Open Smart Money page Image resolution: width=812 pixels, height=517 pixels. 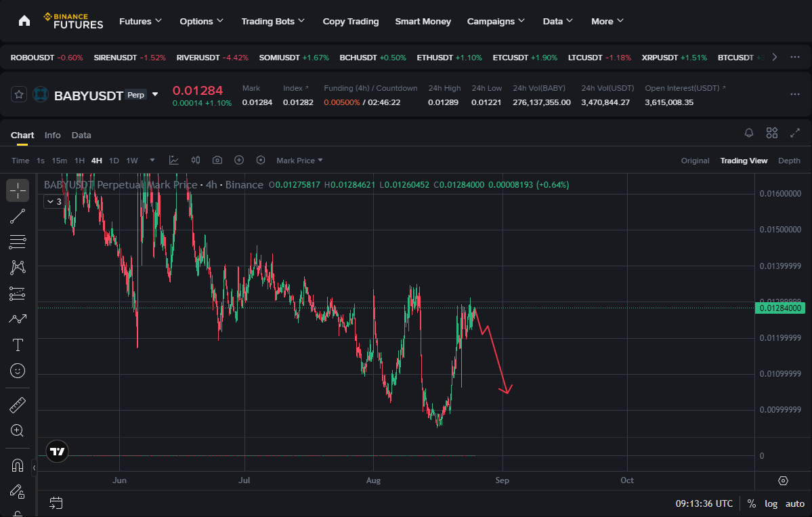pyautogui.click(x=423, y=21)
